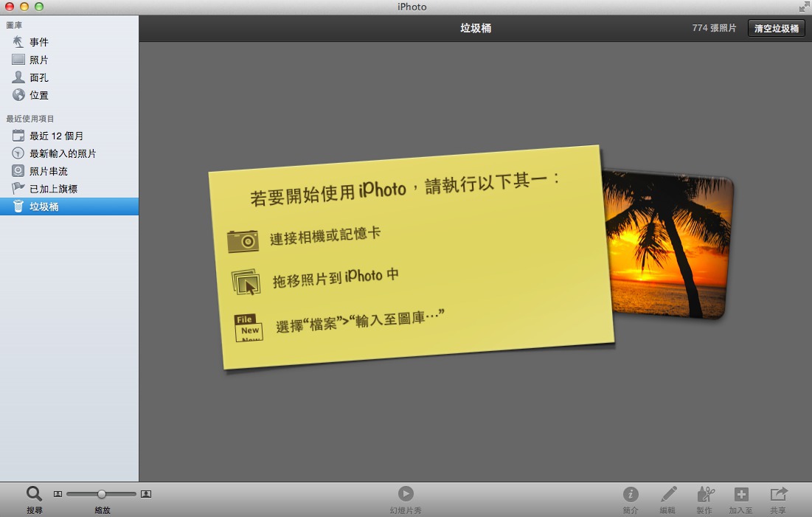812x517 pixels.
Task: Zoom the window with the green button
Action: click(x=39, y=7)
